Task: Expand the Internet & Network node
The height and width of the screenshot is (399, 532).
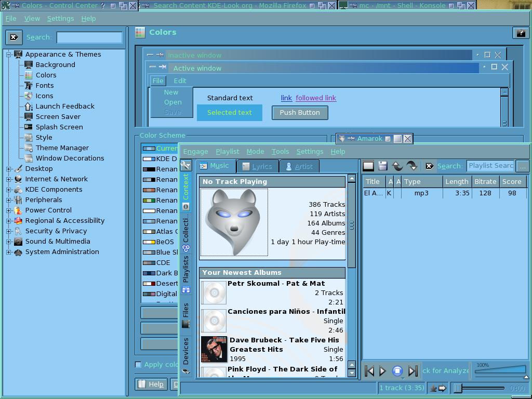Action: (8, 179)
